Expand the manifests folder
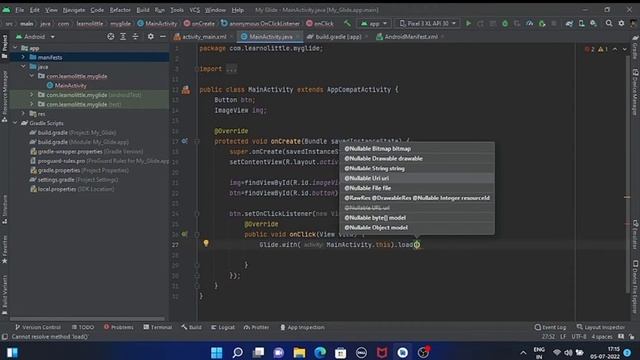The height and width of the screenshot is (360, 640). (x=23, y=57)
